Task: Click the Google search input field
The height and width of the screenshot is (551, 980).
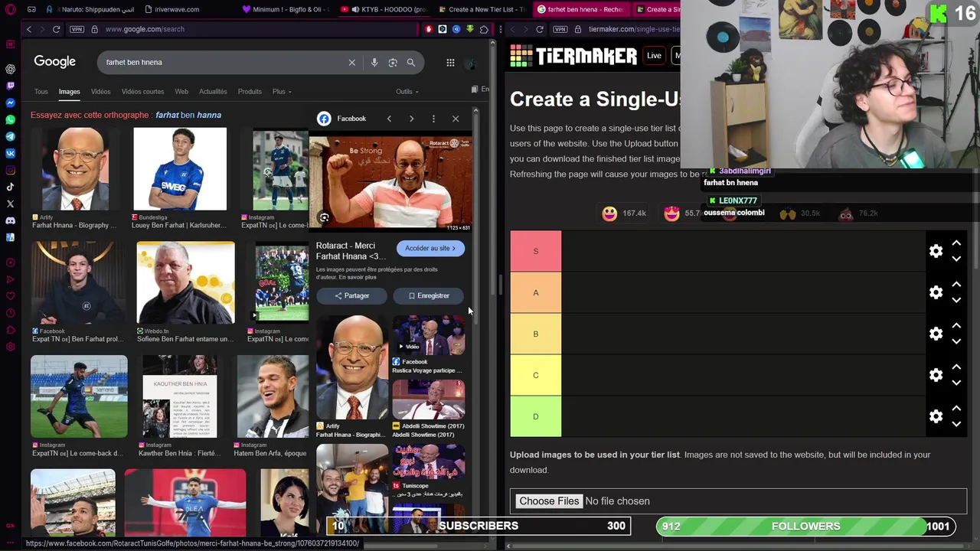Action: point(222,63)
